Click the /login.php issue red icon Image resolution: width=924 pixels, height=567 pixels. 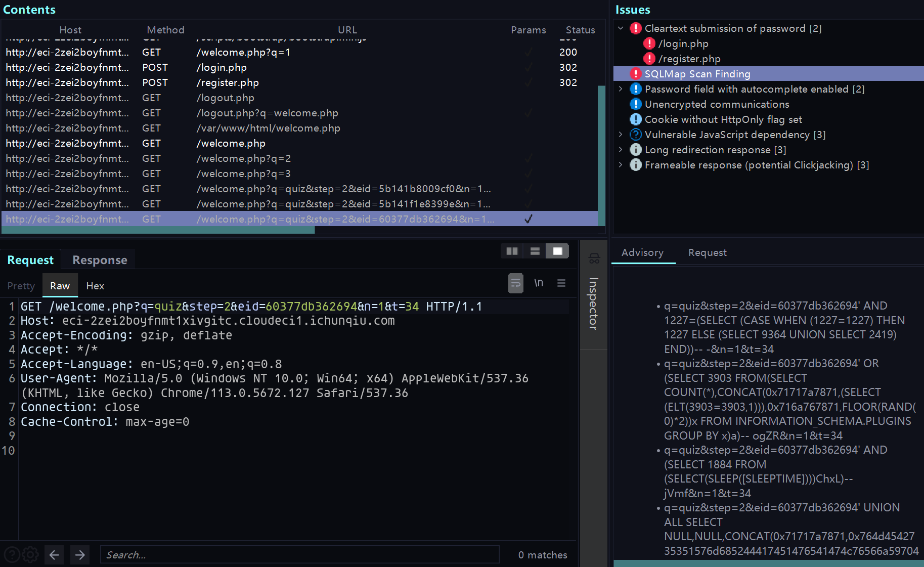tap(649, 43)
